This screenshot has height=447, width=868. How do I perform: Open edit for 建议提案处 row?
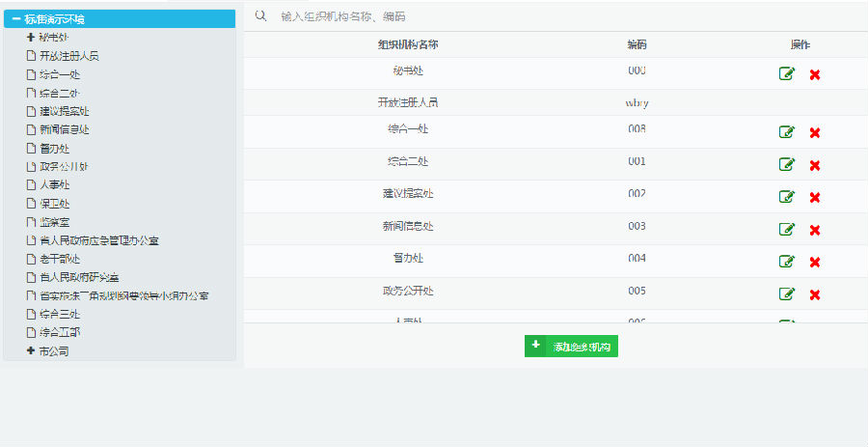[x=787, y=197]
